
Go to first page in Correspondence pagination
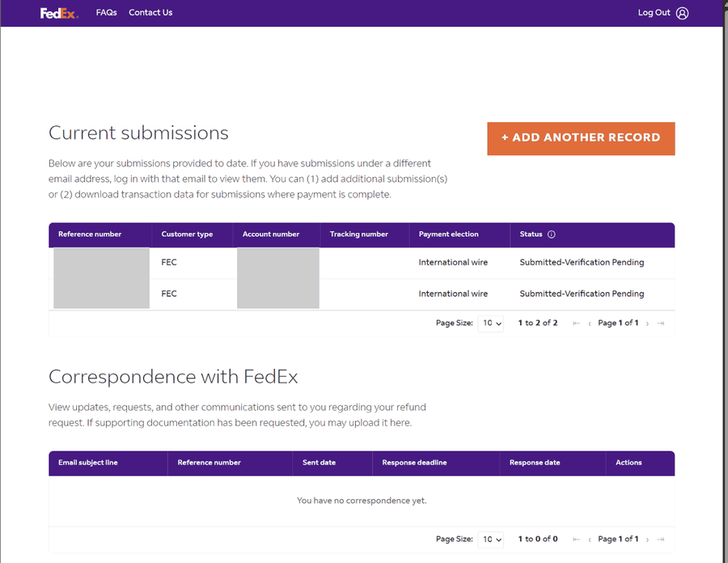coord(576,540)
